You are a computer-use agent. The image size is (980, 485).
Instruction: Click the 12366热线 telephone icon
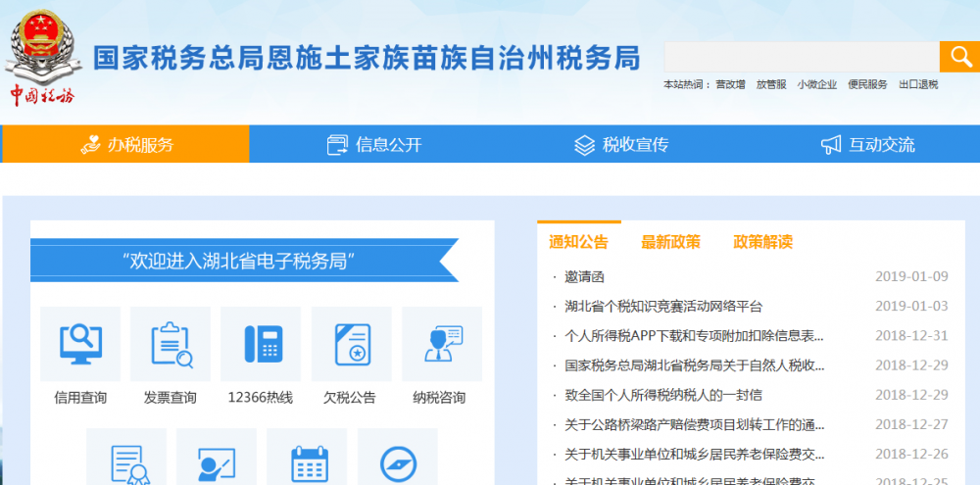click(261, 345)
